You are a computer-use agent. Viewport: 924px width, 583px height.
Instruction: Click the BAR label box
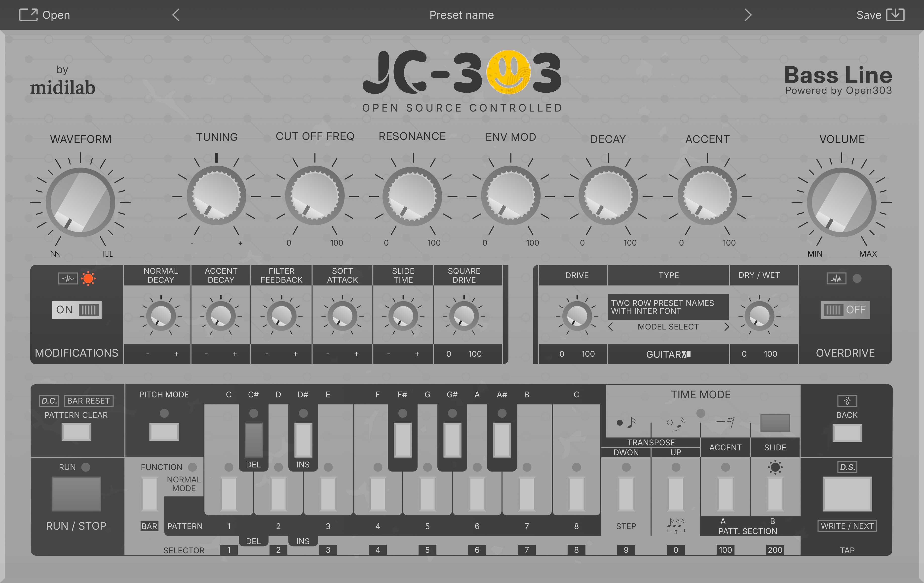tap(149, 526)
